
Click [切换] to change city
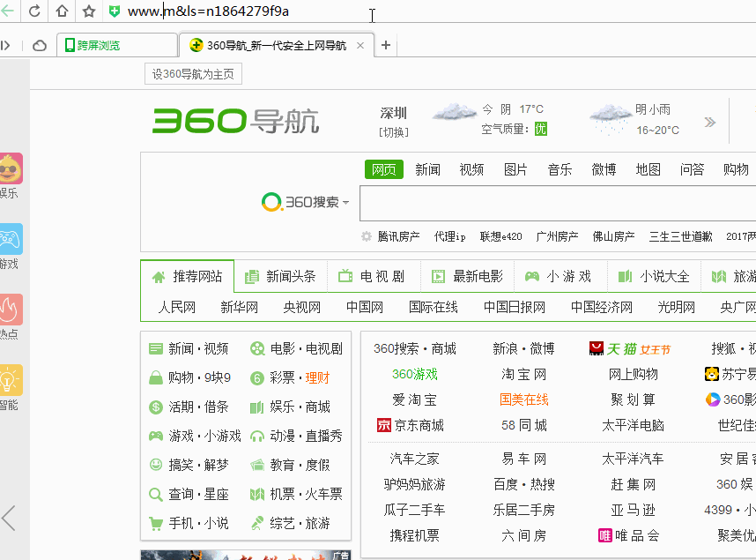point(394,132)
